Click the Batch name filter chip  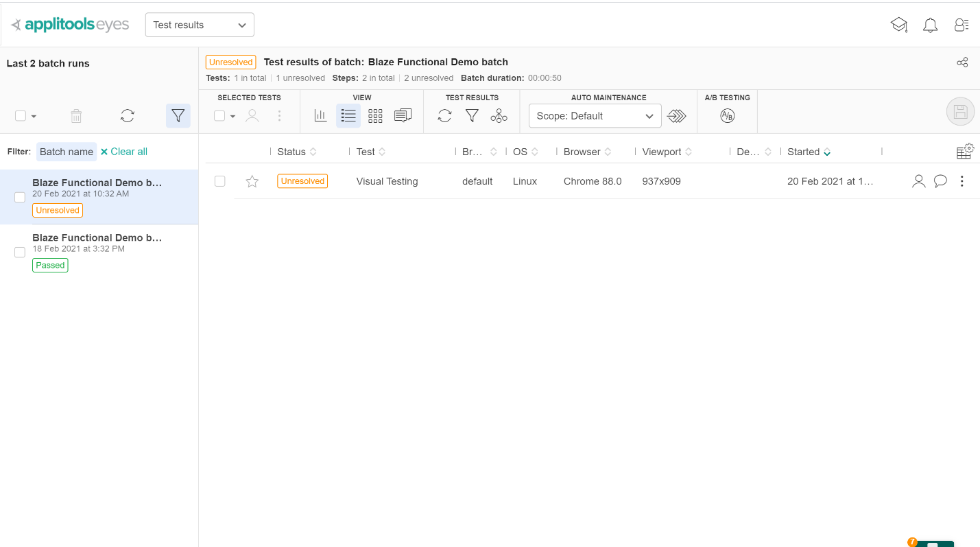(67, 152)
